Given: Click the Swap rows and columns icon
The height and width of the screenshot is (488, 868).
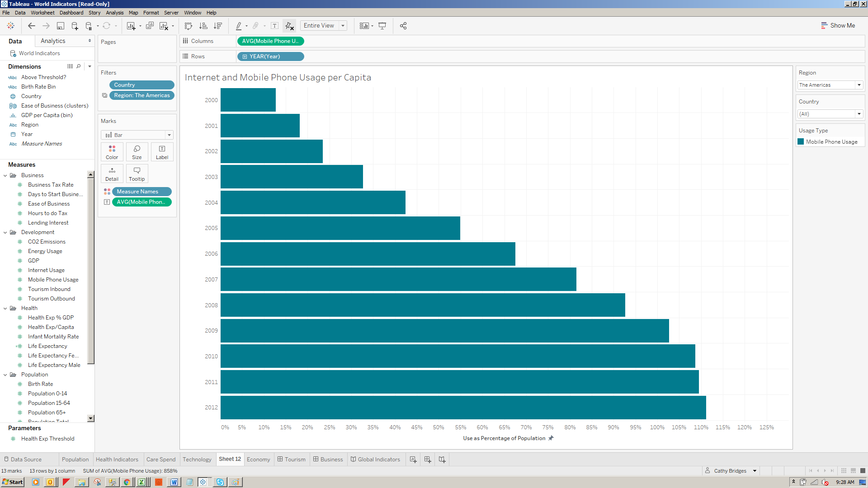Looking at the screenshot, I should (x=188, y=26).
